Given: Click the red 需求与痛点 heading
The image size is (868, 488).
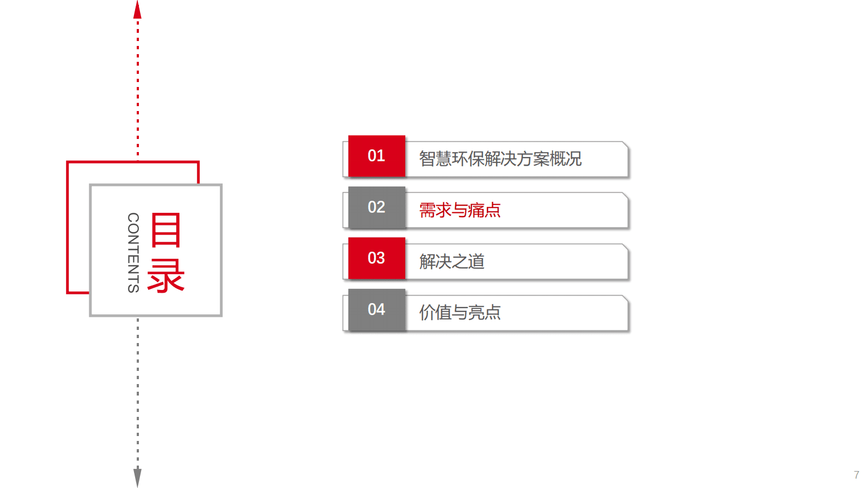Looking at the screenshot, I should [459, 210].
